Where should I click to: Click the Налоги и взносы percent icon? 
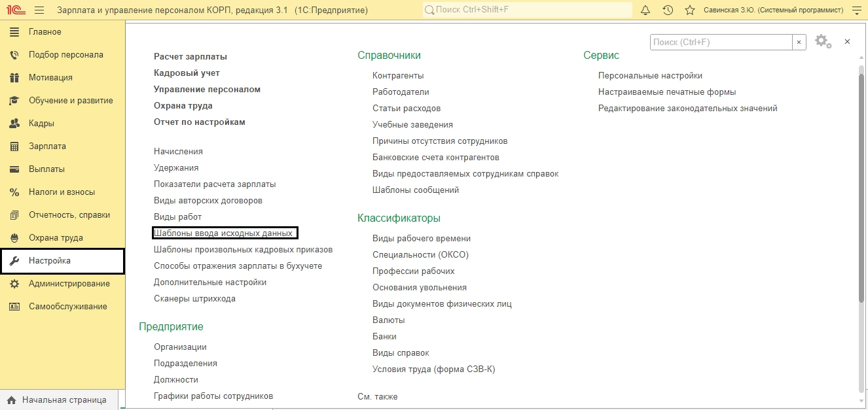tap(14, 192)
